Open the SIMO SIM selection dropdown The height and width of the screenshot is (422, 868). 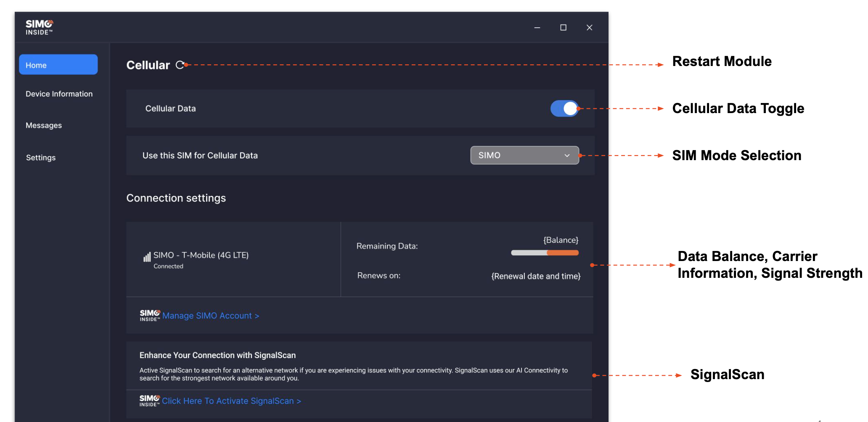(524, 155)
